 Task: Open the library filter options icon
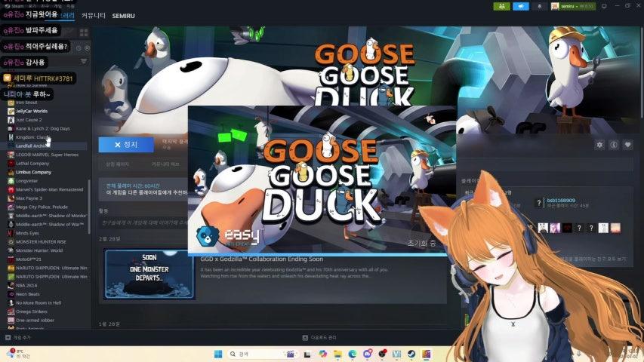click(84, 61)
